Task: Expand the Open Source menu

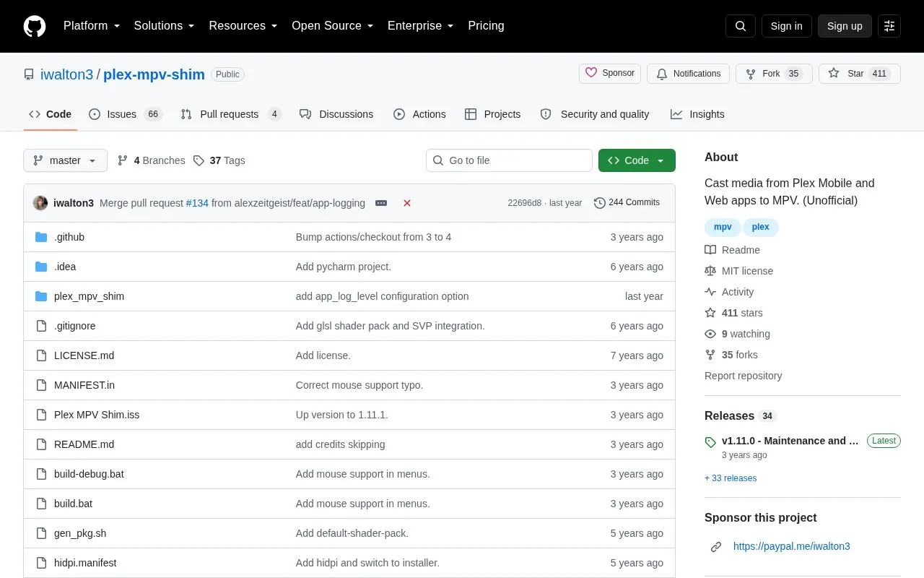Action: point(333,26)
